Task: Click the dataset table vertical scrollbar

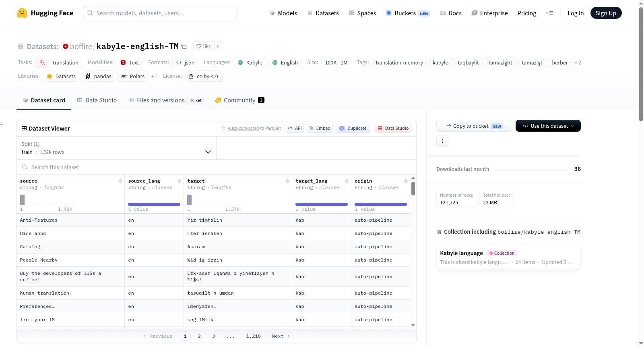Action: (413, 189)
